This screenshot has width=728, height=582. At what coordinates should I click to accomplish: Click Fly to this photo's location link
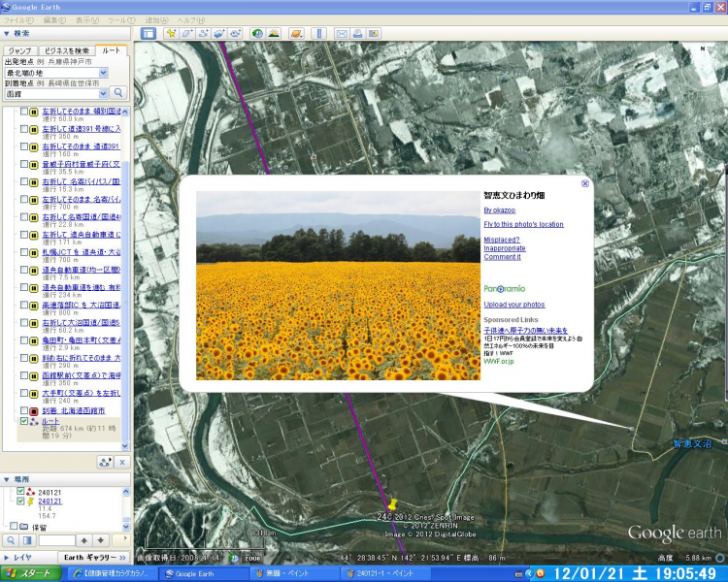[524, 224]
